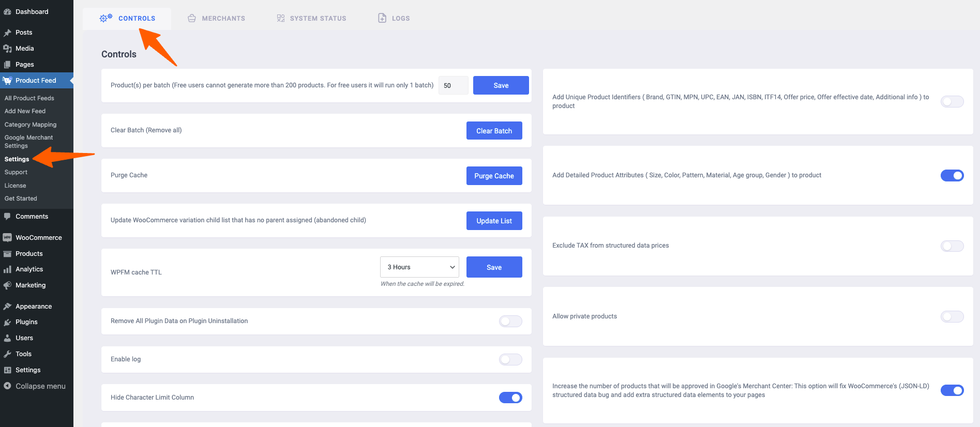Click the WooCommerce logo icon
Viewport: 980px width, 427px height.
tap(7, 238)
